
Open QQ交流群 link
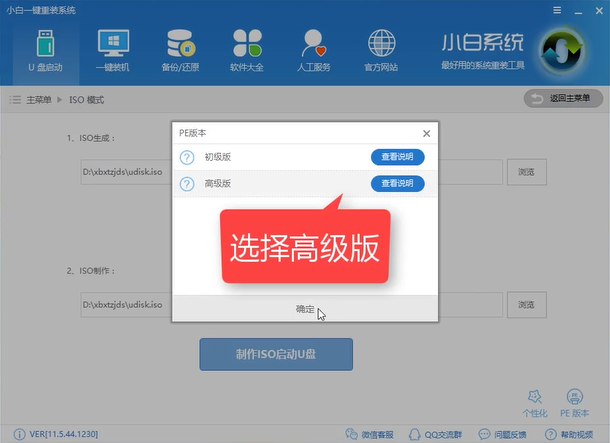click(x=435, y=434)
